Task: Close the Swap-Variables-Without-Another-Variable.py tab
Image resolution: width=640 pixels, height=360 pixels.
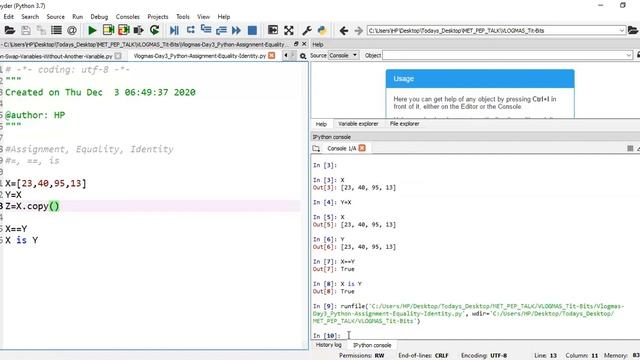Action: pyautogui.click(x=118, y=56)
